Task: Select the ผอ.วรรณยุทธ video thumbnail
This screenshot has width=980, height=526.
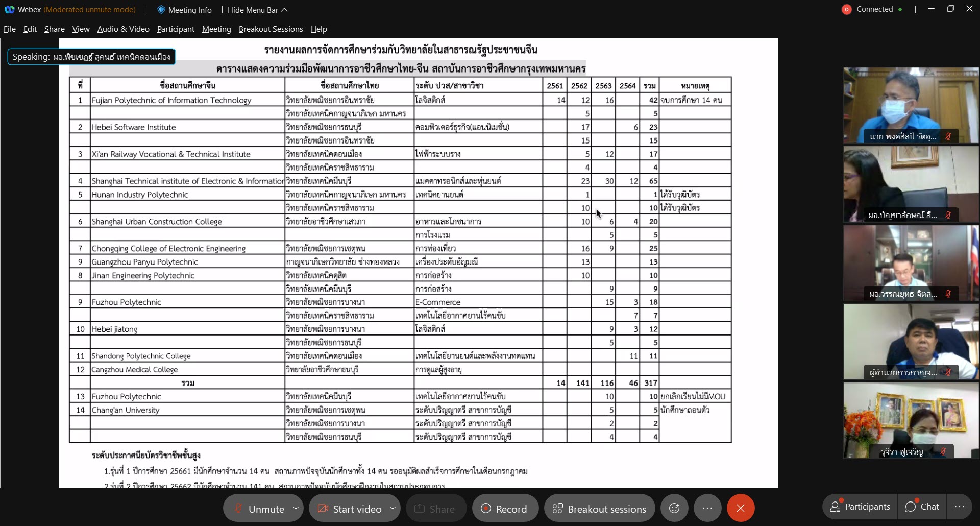Action: [911, 263]
